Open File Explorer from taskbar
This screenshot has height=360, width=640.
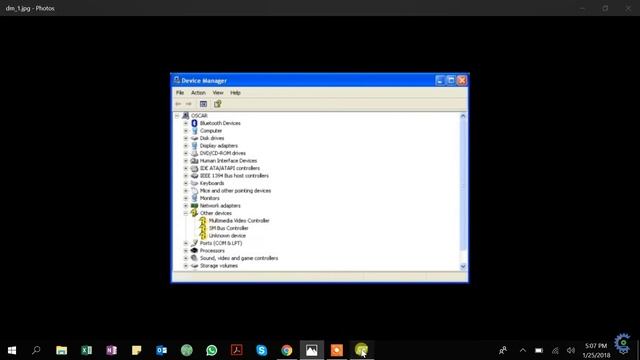62,350
